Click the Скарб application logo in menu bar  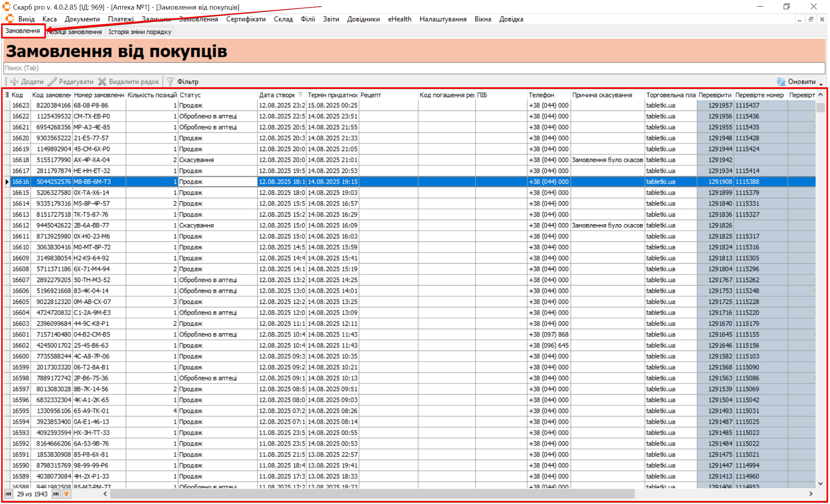tap(10, 19)
